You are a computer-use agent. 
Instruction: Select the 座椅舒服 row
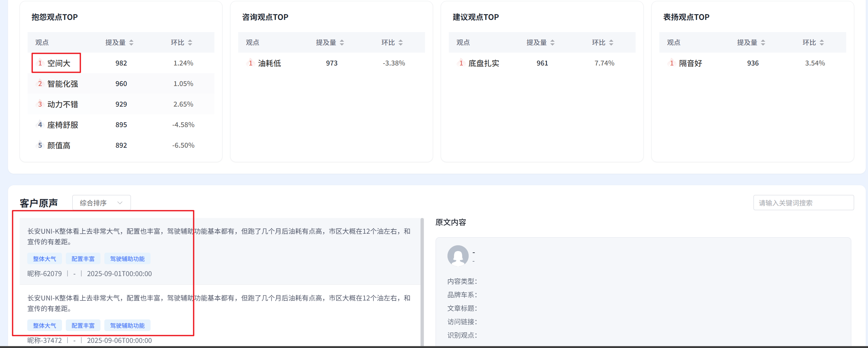tap(121, 125)
